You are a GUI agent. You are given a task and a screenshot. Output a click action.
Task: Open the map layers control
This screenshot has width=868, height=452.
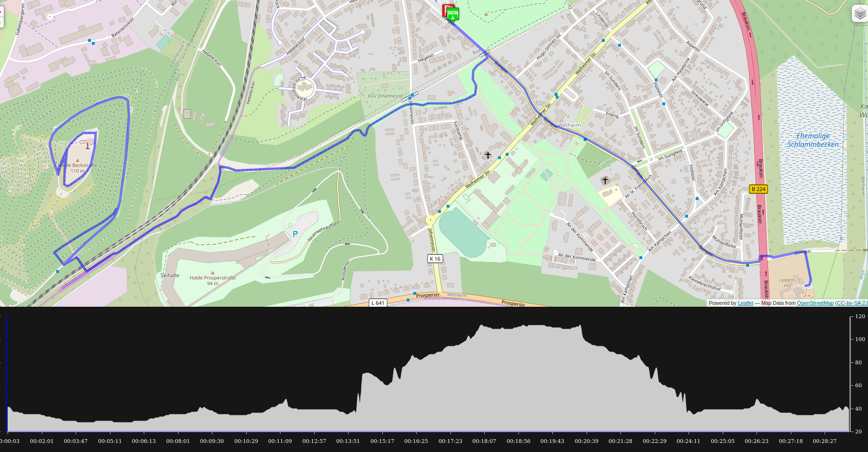coord(859,14)
